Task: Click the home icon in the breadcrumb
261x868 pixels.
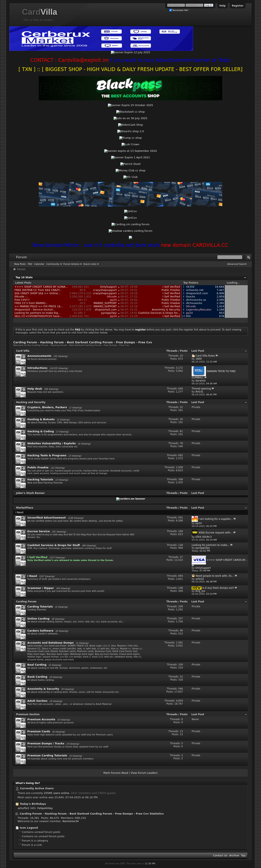Action: coord(14,269)
